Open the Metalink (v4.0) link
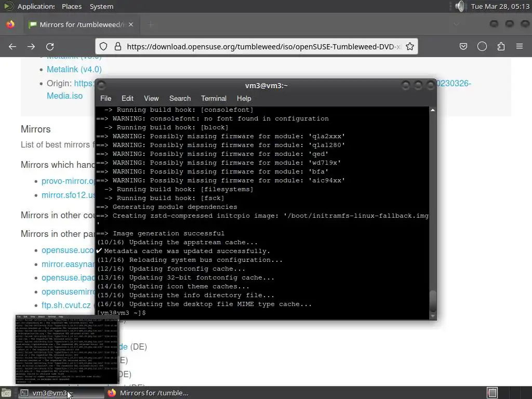The height and width of the screenshot is (399, 532). coord(74,69)
